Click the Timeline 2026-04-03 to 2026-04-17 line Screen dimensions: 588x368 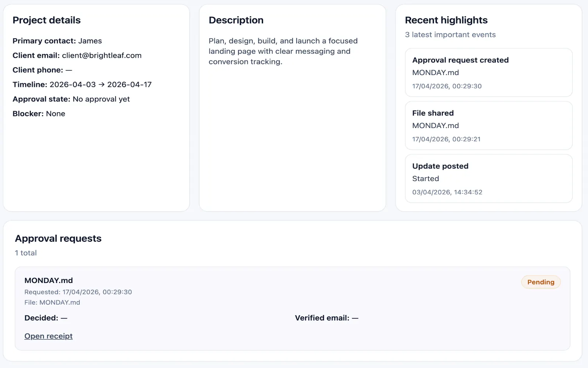point(82,85)
